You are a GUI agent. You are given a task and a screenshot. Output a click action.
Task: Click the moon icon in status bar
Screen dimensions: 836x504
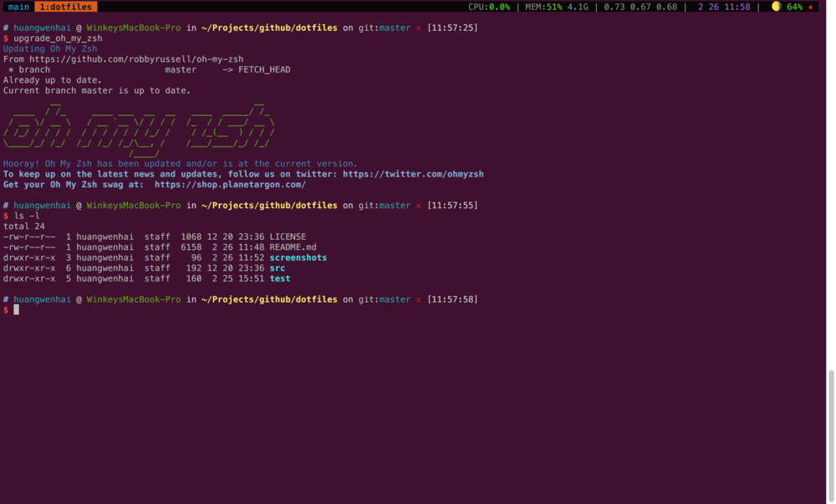776,7
